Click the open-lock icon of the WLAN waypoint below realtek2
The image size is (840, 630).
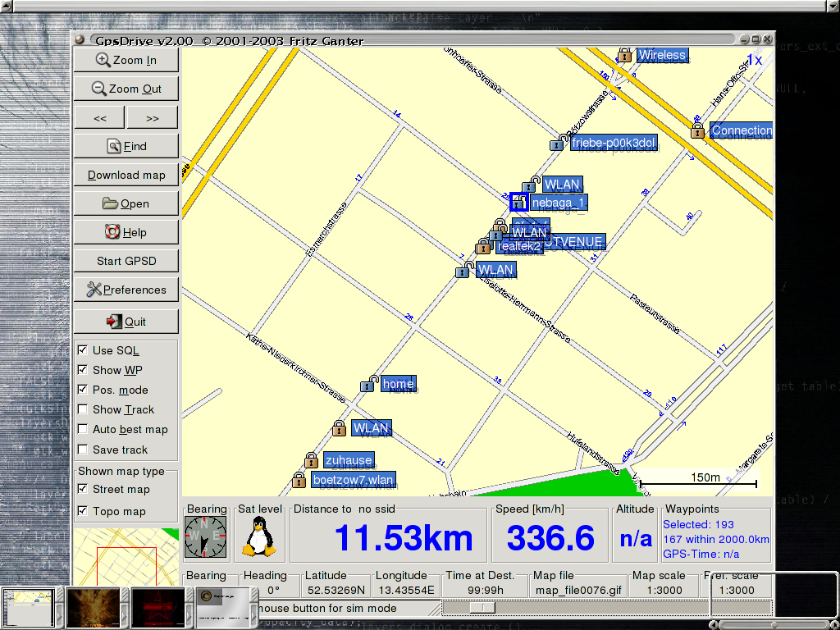[464, 270]
